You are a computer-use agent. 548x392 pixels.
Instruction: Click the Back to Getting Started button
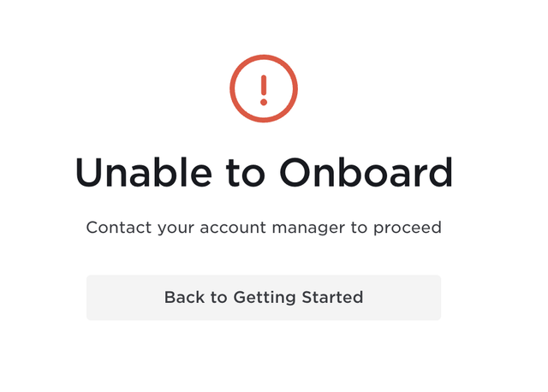pyautogui.click(x=264, y=297)
